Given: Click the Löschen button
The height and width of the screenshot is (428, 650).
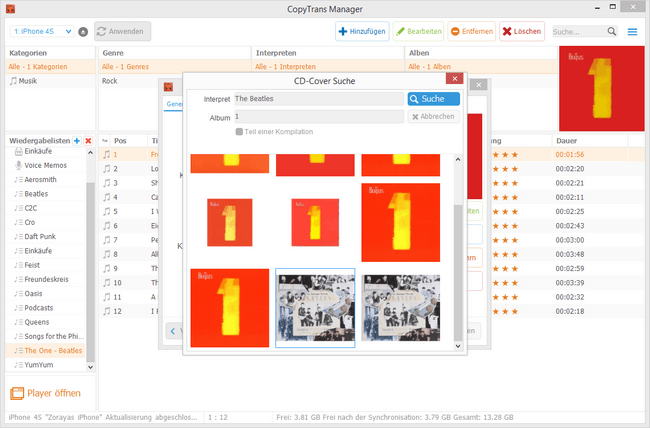Looking at the screenshot, I should pos(522,32).
